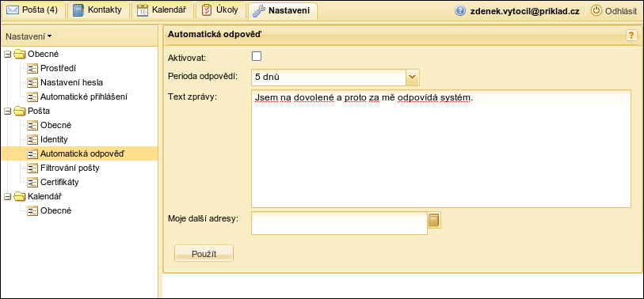Open panel help question mark in header
644x299 pixels.
point(631,36)
